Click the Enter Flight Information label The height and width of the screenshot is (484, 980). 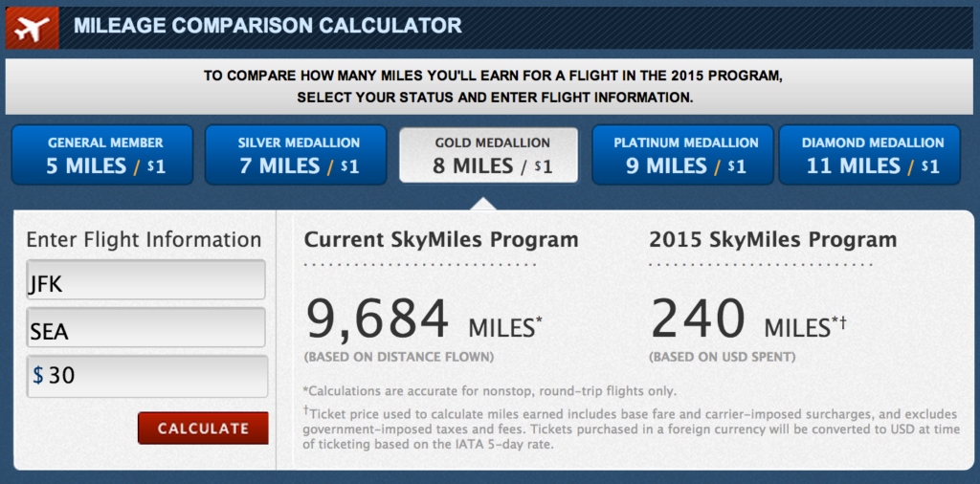(144, 240)
